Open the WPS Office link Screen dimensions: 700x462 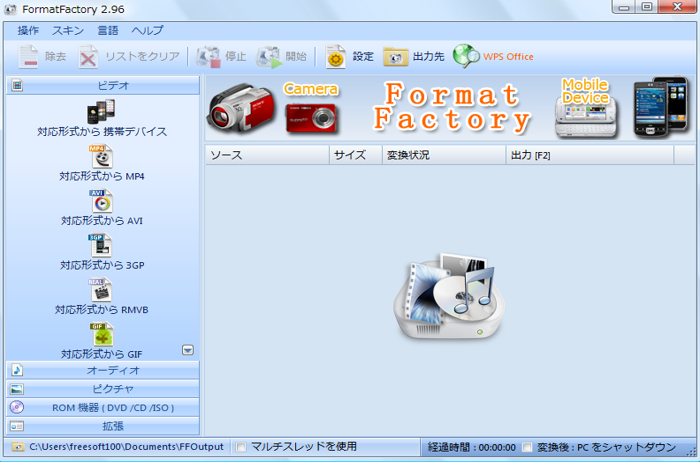508,57
